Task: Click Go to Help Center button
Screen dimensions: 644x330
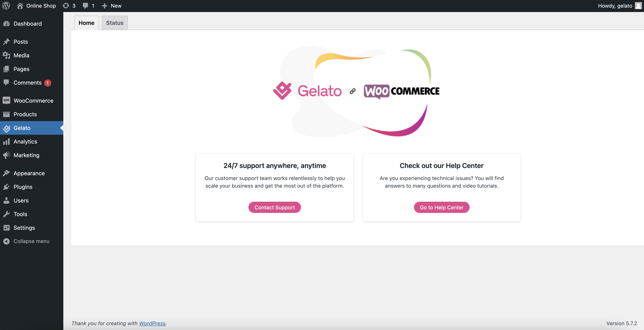Action: coord(442,207)
